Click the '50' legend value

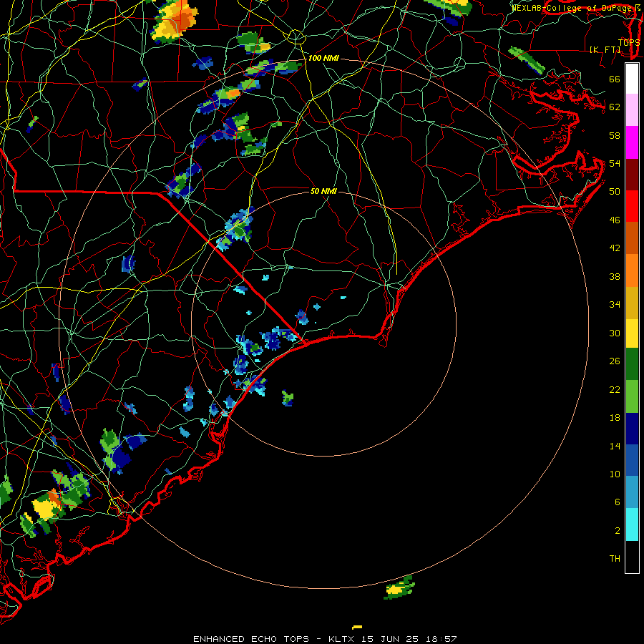click(x=615, y=192)
